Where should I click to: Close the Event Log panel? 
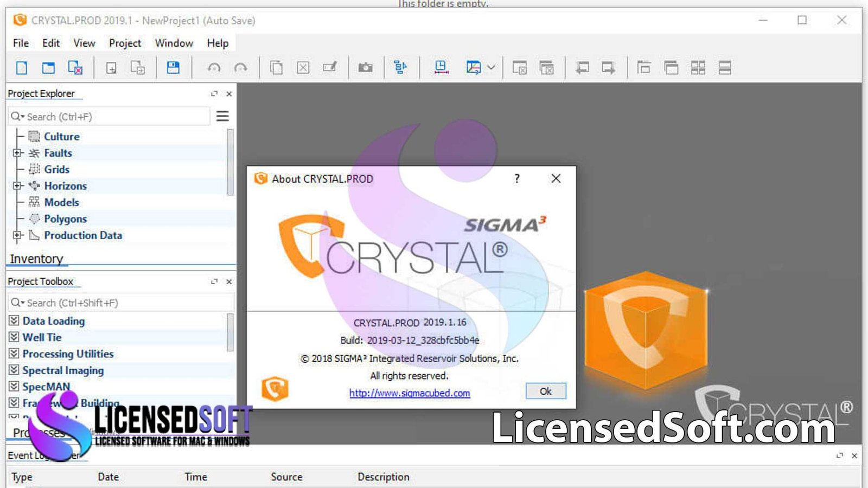[854, 455]
